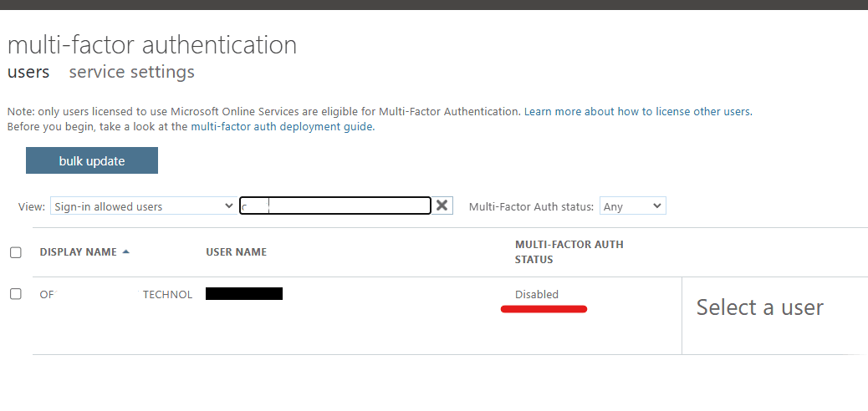Click the USER NAME column header
This screenshot has height=411, width=868.
pyautogui.click(x=236, y=252)
